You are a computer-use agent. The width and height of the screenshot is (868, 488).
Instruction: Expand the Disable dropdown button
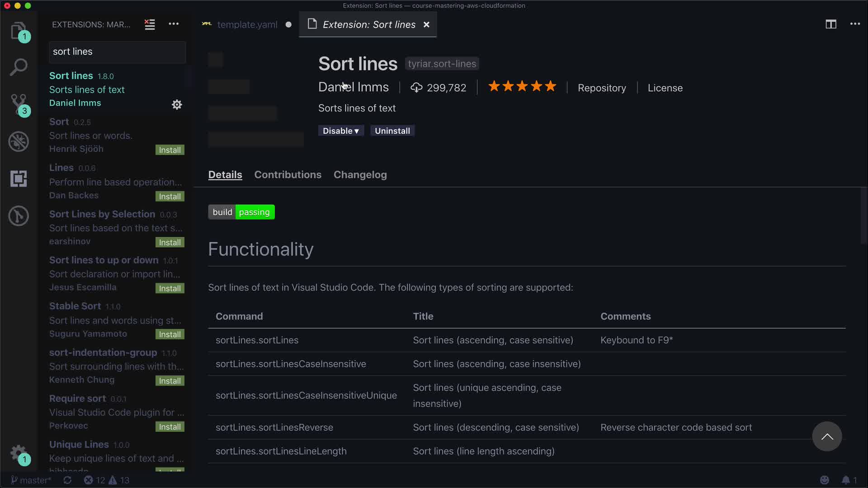click(341, 131)
